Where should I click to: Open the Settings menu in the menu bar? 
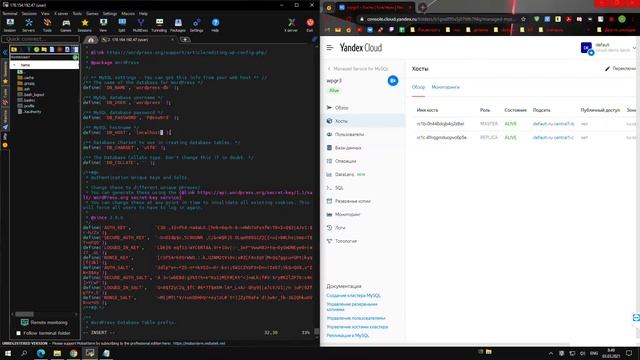coord(109,13)
